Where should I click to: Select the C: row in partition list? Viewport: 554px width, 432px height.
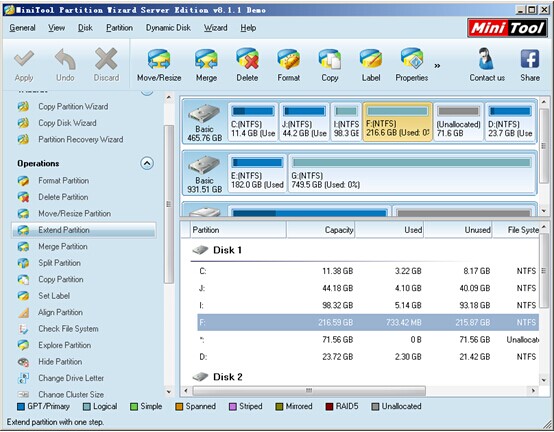(368, 271)
